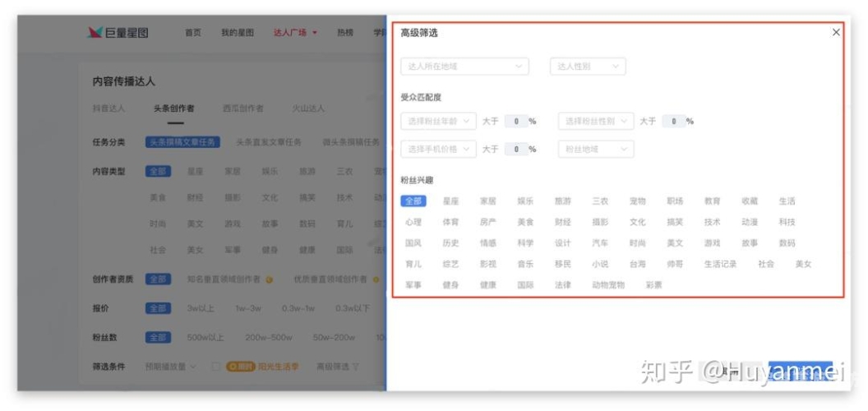The width and height of the screenshot is (868, 411).
Task: Choose 500w以上 in the 粉丝数 row
Action: [x=205, y=337]
